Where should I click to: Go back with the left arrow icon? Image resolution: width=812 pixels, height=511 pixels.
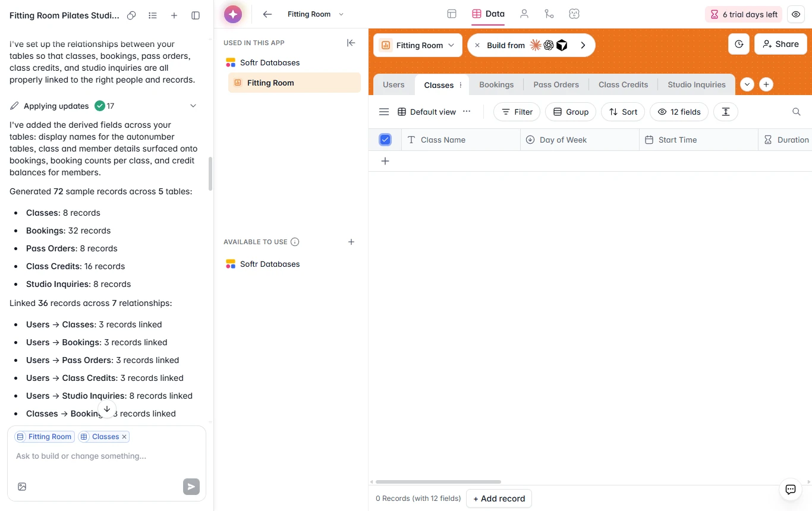click(267, 14)
